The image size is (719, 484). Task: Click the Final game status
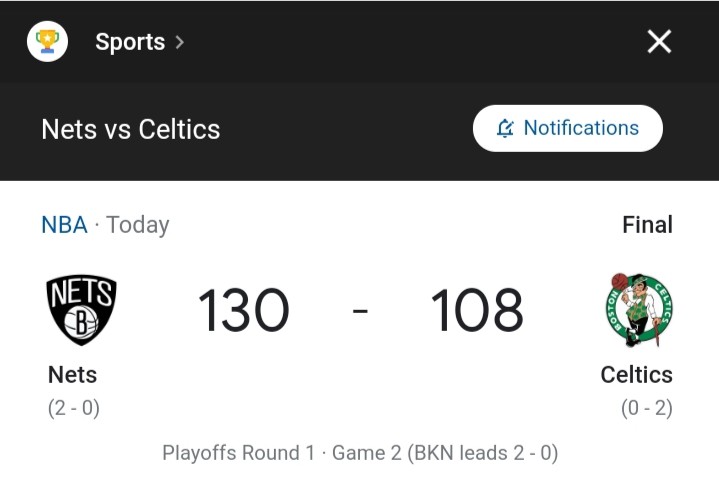(x=647, y=225)
